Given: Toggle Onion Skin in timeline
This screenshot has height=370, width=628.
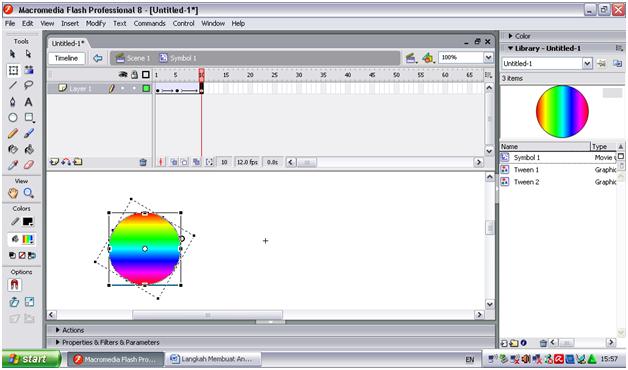Looking at the screenshot, I should (x=174, y=162).
